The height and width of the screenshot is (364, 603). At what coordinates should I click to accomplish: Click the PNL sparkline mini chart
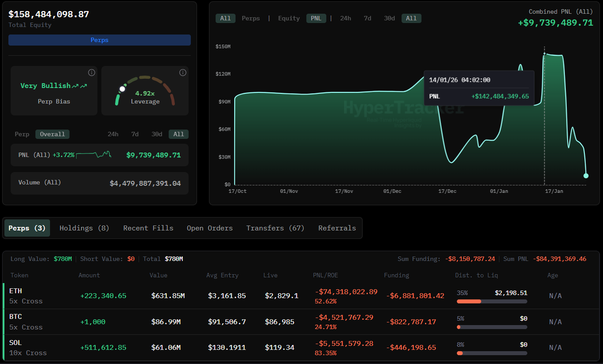coord(93,155)
